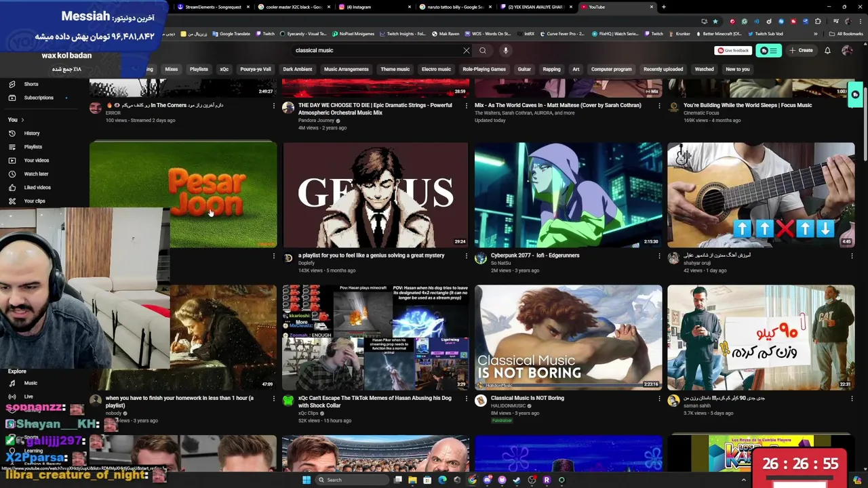
Task: Open options for Classical Music IS NOT Boring
Action: (659, 399)
